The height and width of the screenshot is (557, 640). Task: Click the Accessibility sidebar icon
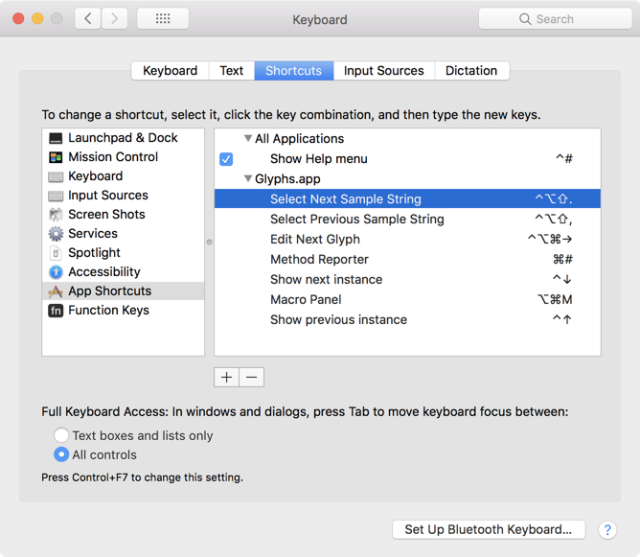pyautogui.click(x=56, y=272)
